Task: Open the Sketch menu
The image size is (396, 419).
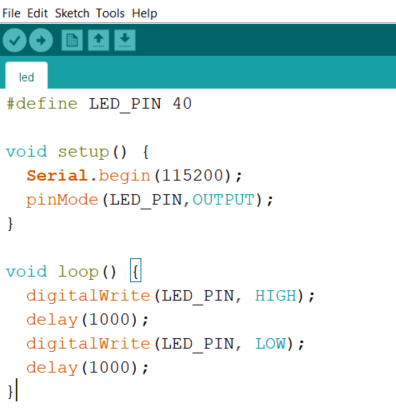Action: click(x=72, y=13)
